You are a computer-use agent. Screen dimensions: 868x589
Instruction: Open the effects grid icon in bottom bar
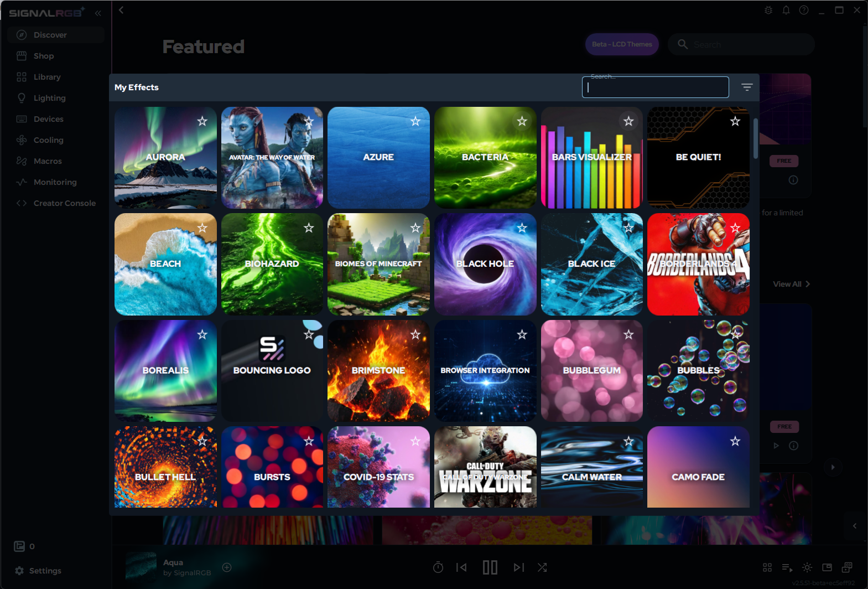point(767,567)
